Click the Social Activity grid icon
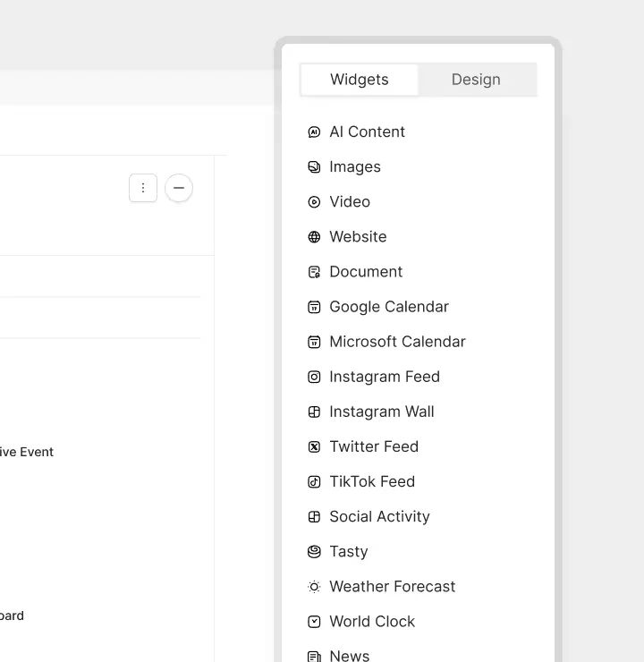This screenshot has height=662, width=644. point(314,517)
